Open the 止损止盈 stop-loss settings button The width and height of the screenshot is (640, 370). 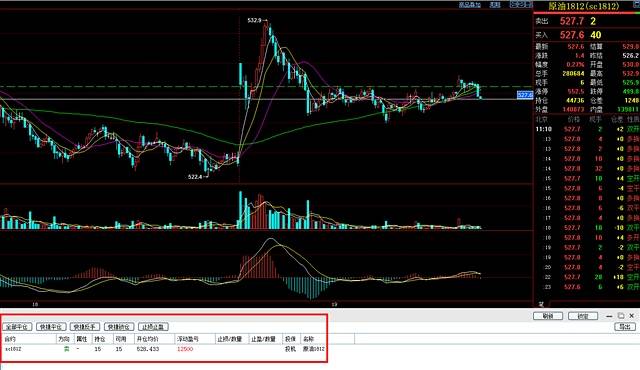153,327
